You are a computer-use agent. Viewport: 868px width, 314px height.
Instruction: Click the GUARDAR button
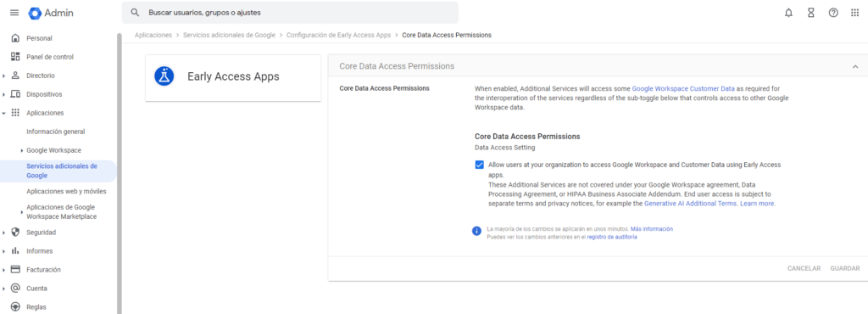pyautogui.click(x=845, y=268)
